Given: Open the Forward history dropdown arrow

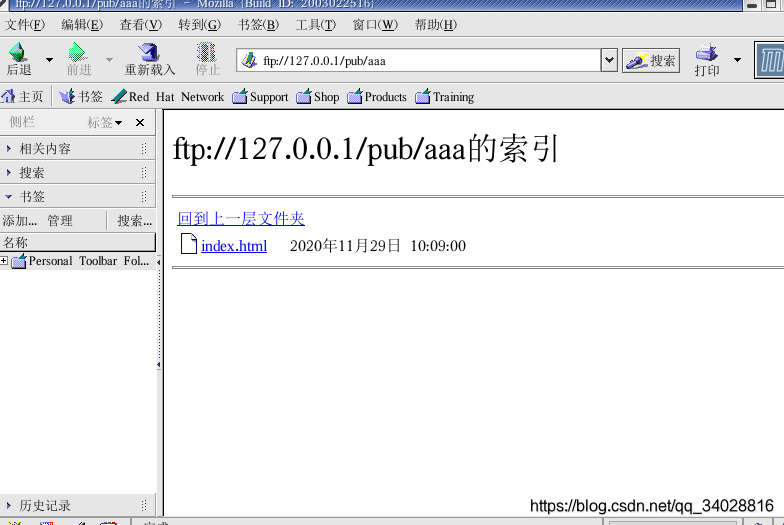Looking at the screenshot, I should pos(109,60).
